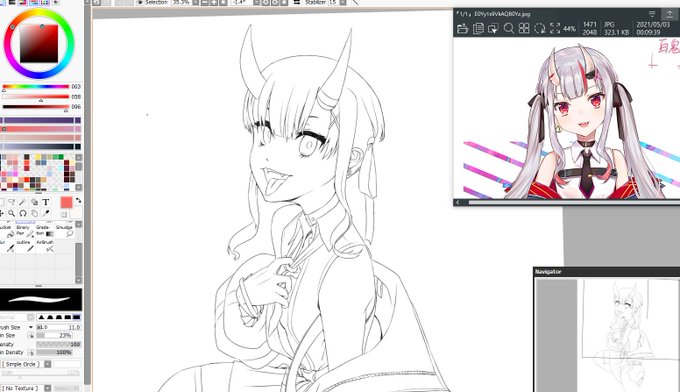Image resolution: width=680 pixels, height=392 pixels.
Task: Open thumbnail grid view in viewer
Action: 524,29
